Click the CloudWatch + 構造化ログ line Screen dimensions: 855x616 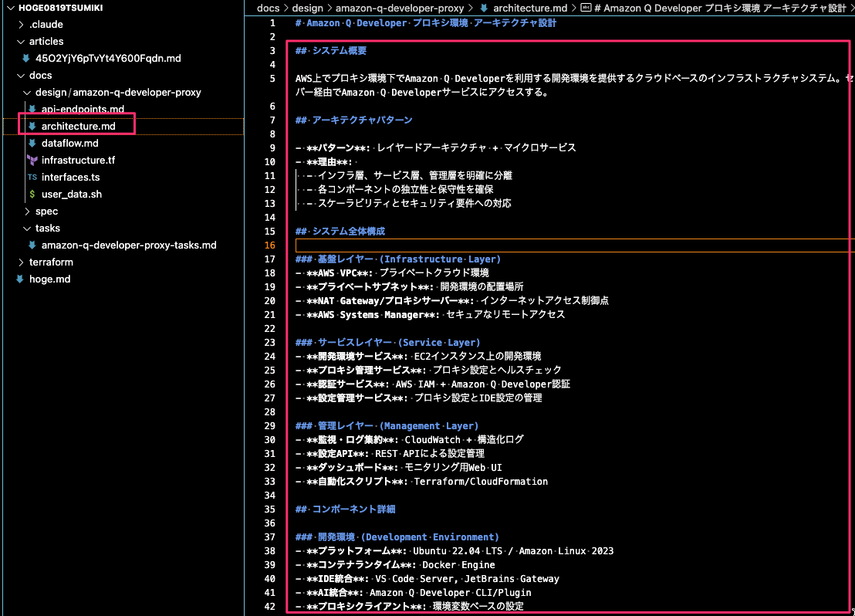tap(410, 440)
